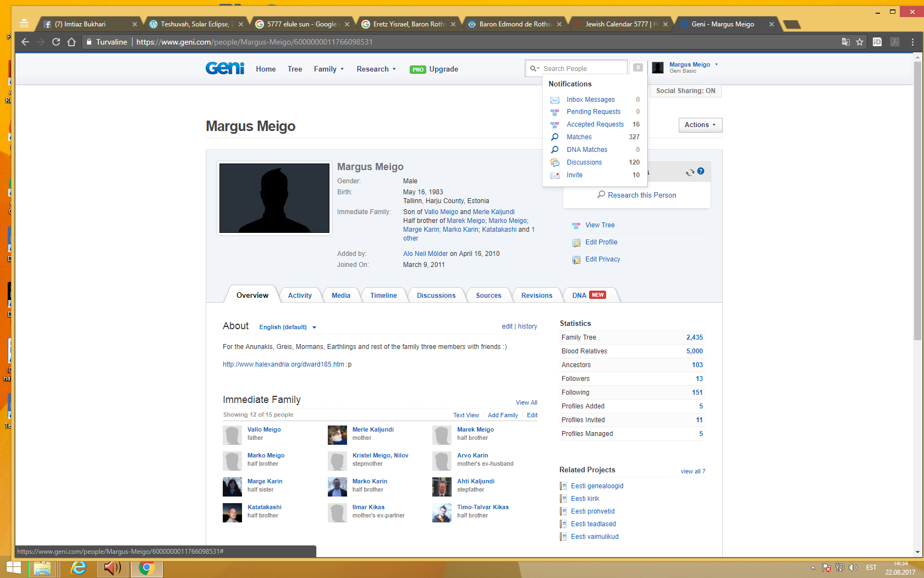Expand the English (default) language selector
The height and width of the screenshot is (578, 924).
(x=288, y=327)
